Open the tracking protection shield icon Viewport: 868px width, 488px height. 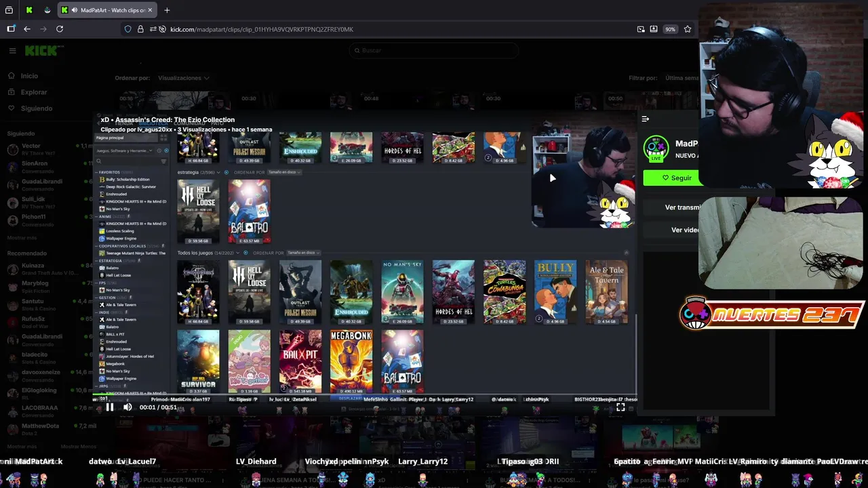coord(127,29)
